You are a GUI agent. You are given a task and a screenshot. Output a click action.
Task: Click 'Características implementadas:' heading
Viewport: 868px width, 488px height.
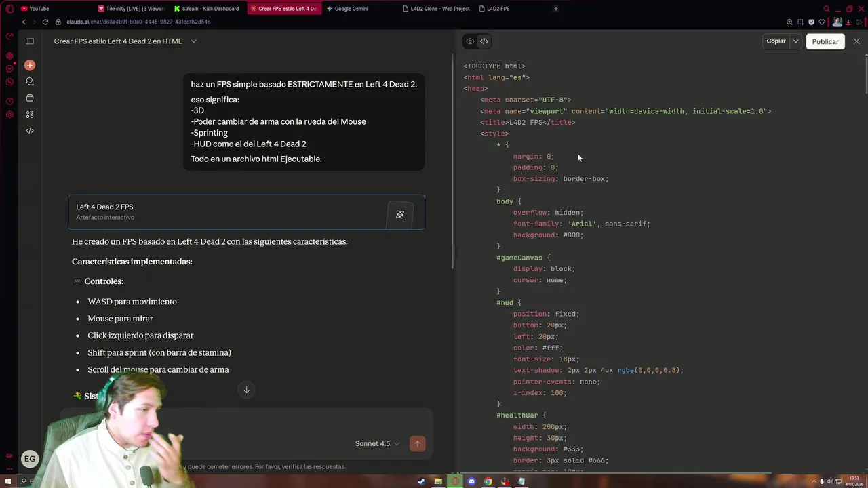coord(132,262)
